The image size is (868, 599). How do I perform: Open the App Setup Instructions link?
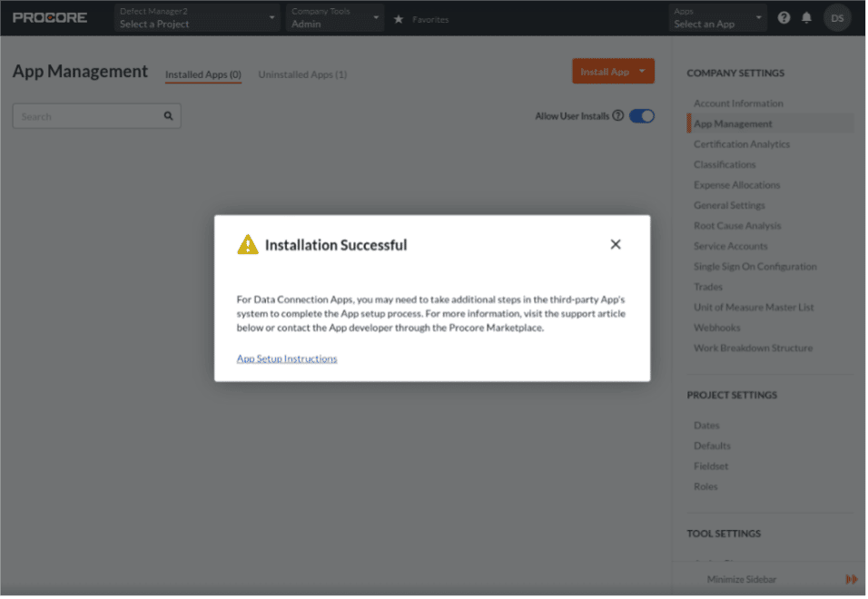[287, 359]
